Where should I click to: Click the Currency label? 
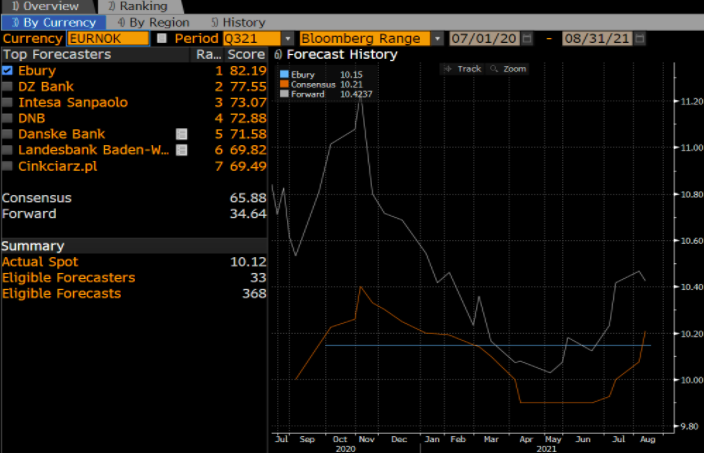pyautogui.click(x=32, y=38)
